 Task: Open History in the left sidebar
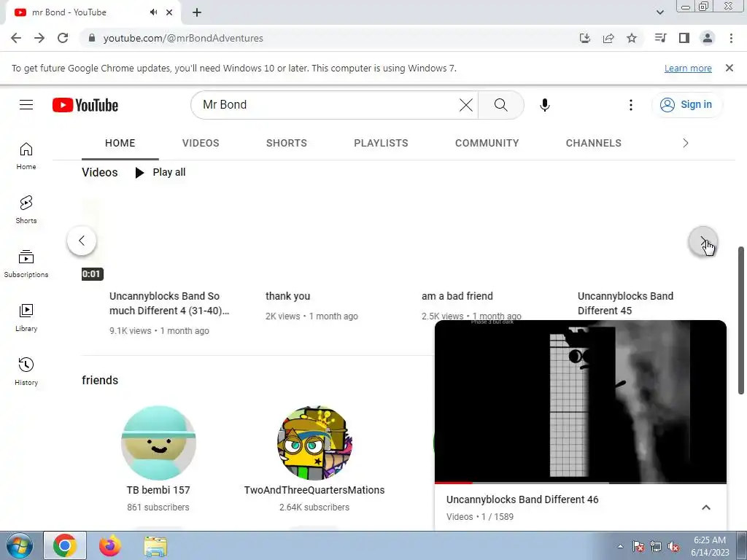(x=26, y=371)
